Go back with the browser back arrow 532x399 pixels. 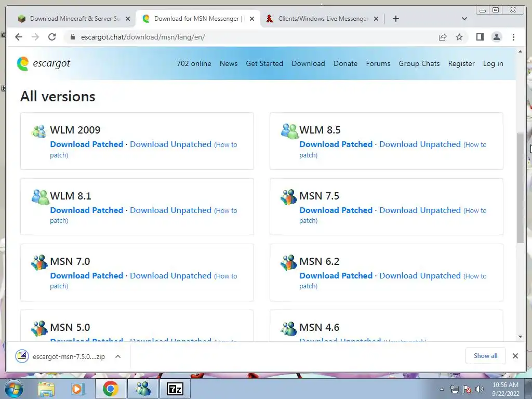(19, 37)
